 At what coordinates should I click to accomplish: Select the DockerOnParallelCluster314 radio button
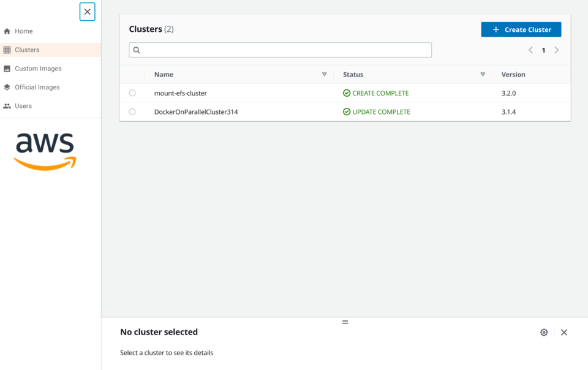coord(132,111)
